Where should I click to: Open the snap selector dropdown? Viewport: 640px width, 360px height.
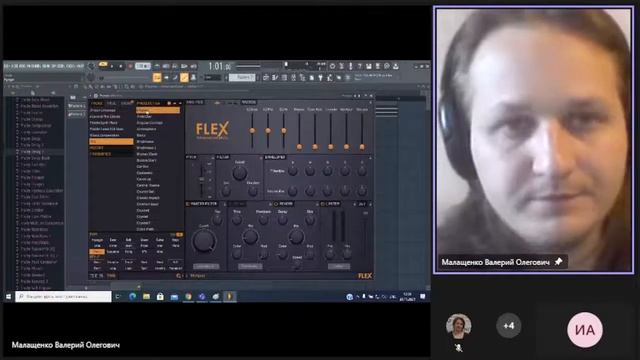[212, 77]
